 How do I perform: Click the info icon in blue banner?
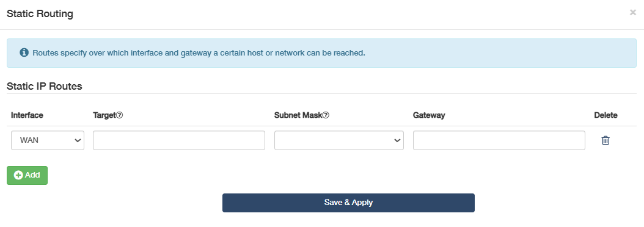pyautogui.click(x=24, y=52)
